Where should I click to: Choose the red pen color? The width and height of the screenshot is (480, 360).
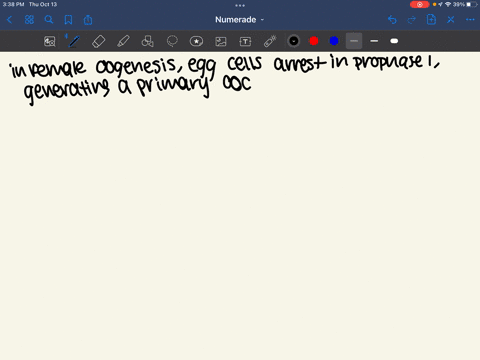314,41
